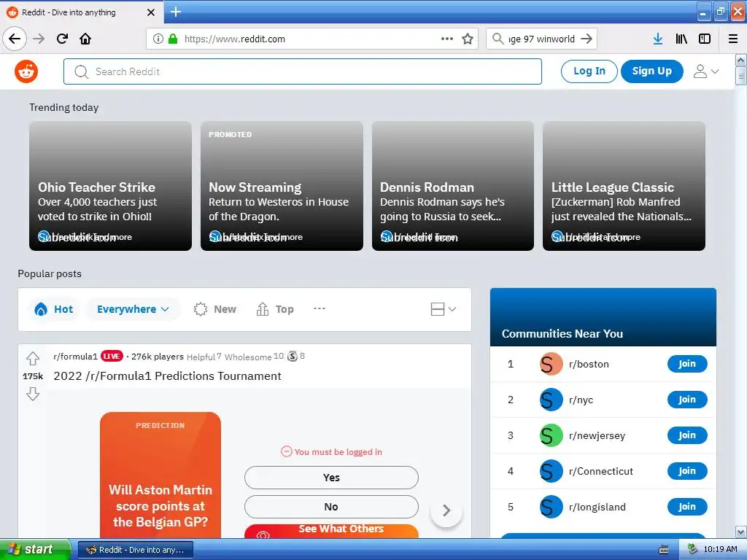Select No for the Aston Martin prediction
Viewport: 747px width, 560px height.
[x=331, y=507]
